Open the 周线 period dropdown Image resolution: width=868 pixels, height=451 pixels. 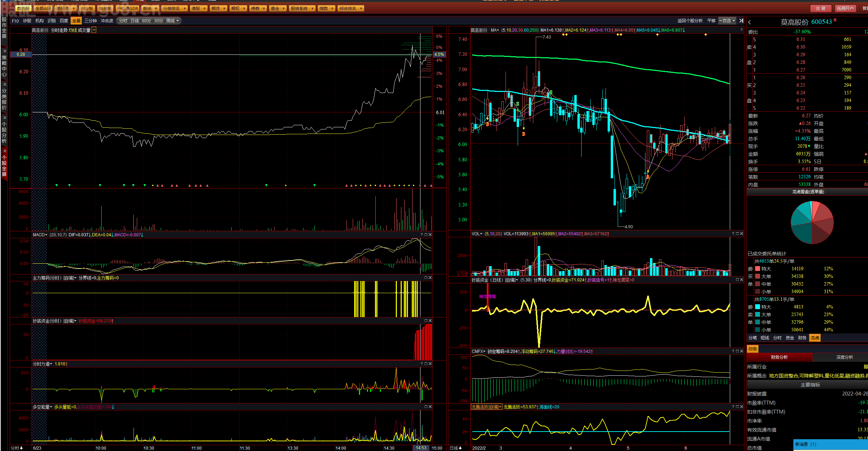click(173, 21)
